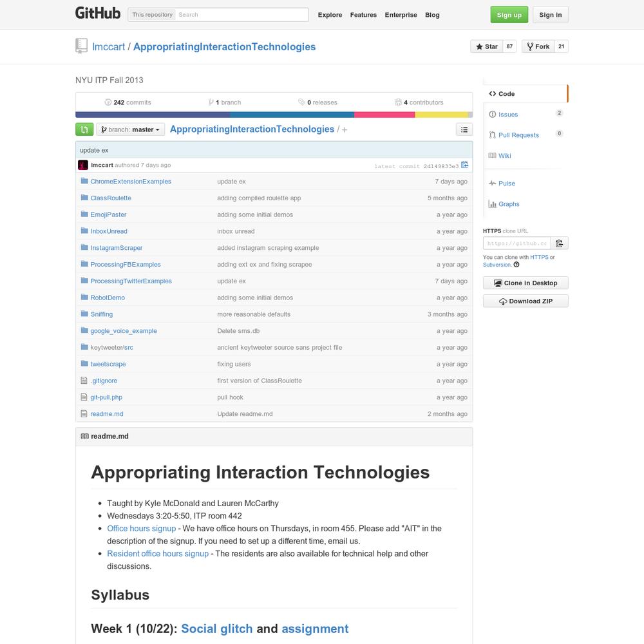
Task: Click the clone help question icon
Action: pos(516,265)
